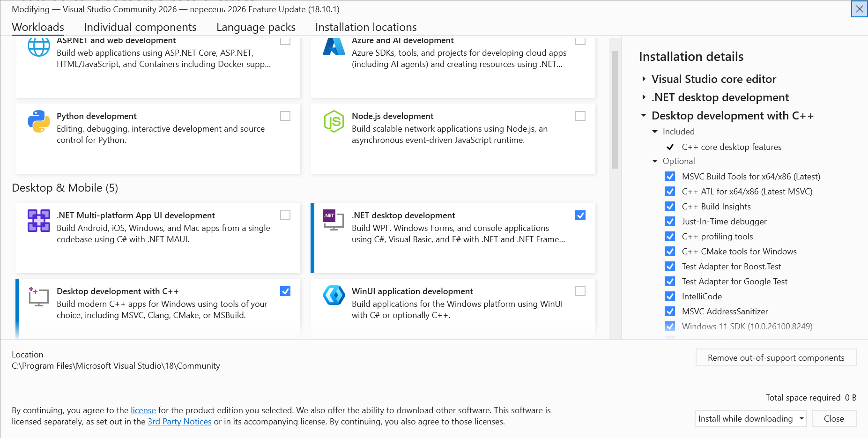
Task: Click the Node.js development logo icon
Action: [x=334, y=121]
